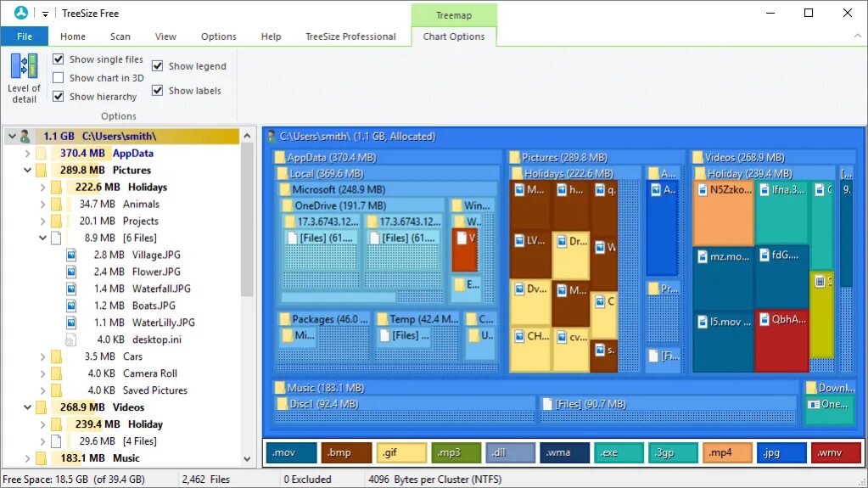Open the quick access toolbar dropdown arrow
Image resolution: width=868 pixels, height=488 pixels.
45,14
